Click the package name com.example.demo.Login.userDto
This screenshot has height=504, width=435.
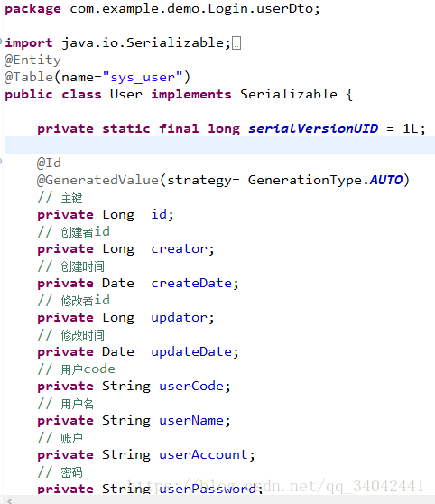click(x=191, y=9)
